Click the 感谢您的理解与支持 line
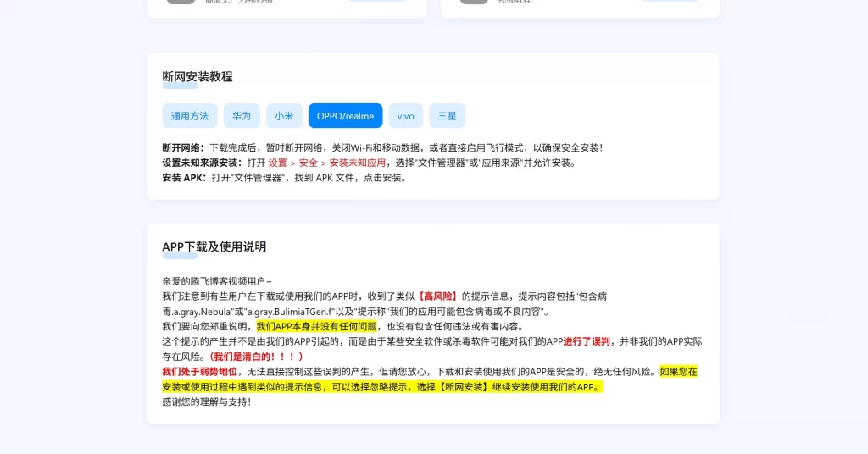Screen dimensions: 868x454 (207, 402)
